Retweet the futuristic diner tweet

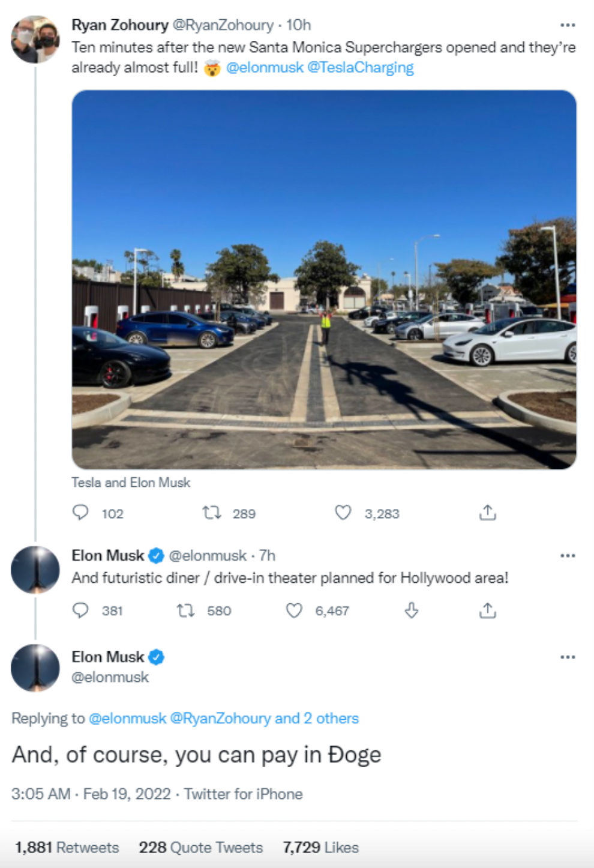(186, 610)
